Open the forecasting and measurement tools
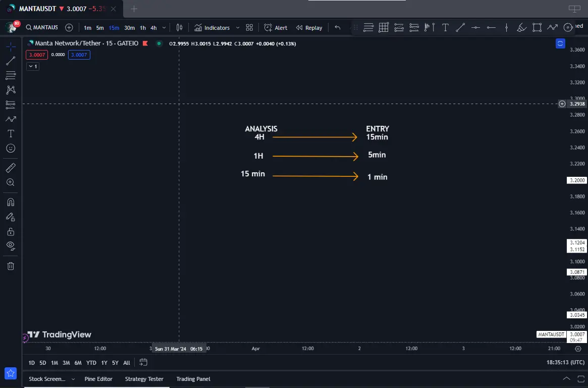Image resolution: width=588 pixels, height=388 pixels. tap(11, 105)
